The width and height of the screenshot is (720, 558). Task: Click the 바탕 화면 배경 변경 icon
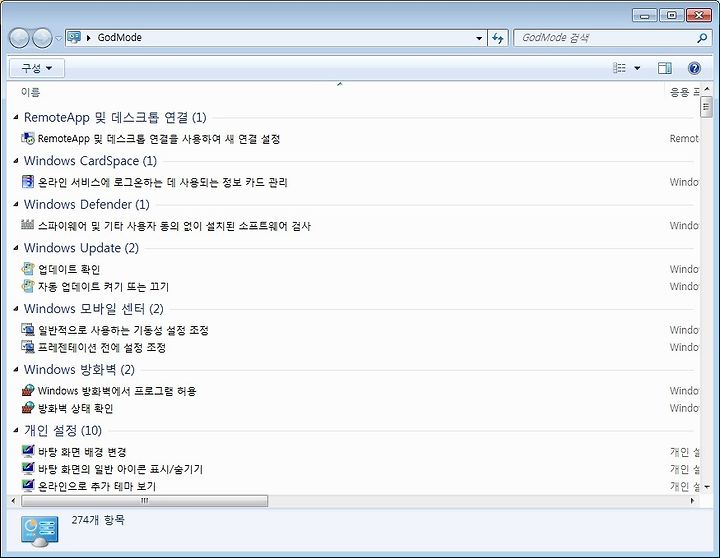pyautogui.click(x=28, y=451)
